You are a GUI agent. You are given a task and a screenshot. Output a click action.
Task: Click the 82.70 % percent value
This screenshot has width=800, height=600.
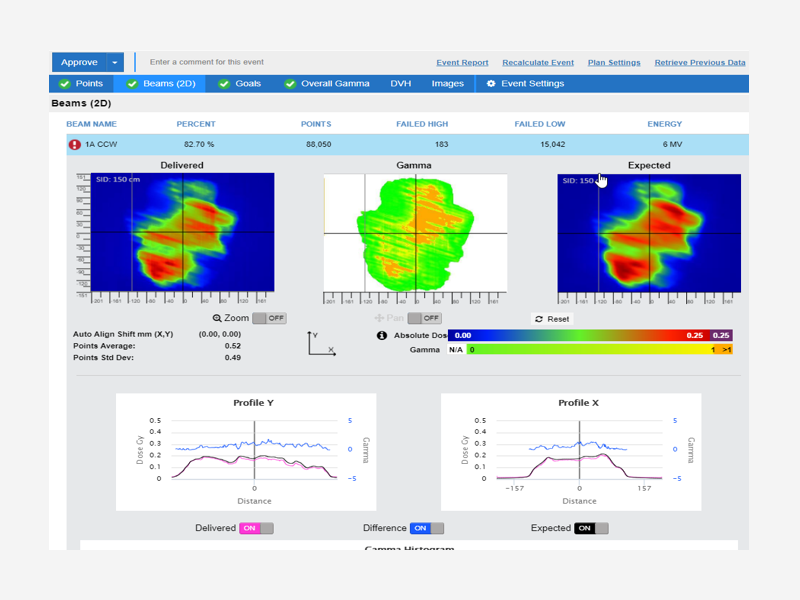199,144
